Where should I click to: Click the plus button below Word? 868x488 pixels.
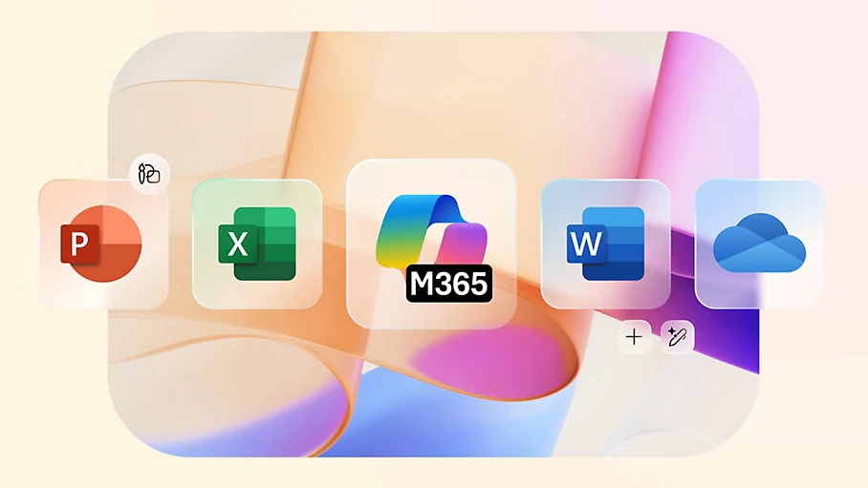[634, 336]
